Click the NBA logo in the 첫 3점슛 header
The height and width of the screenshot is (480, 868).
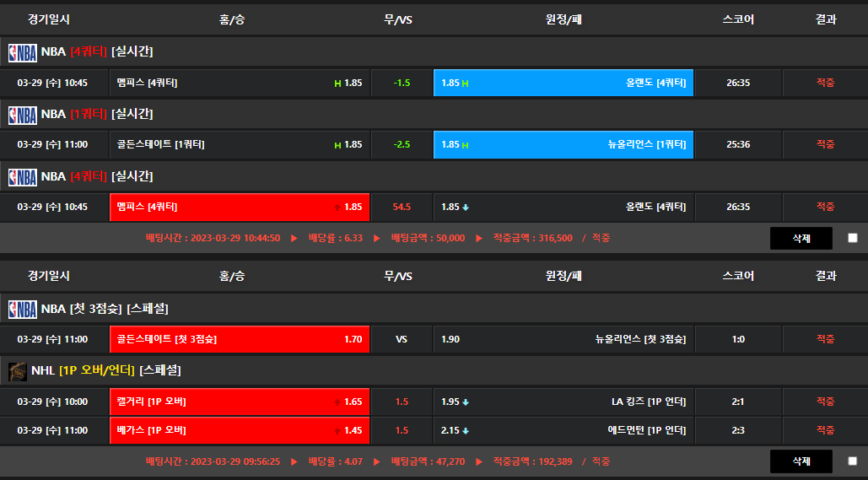point(23,309)
